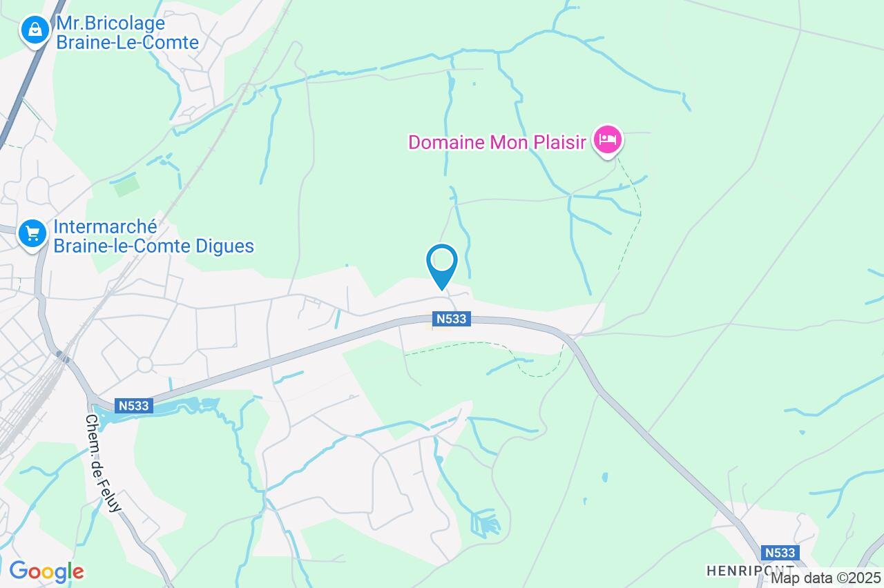
Task: Open the Google logo
Action: (46, 571)
